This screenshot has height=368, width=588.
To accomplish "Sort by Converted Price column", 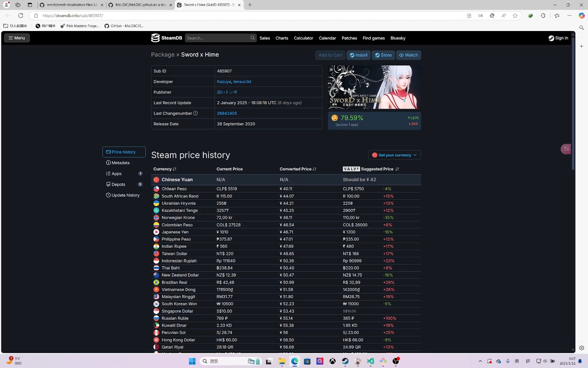I will [298, 169].
